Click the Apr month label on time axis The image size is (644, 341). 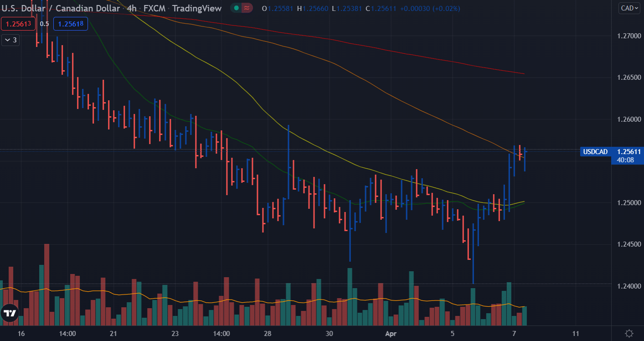pos(391,334)
